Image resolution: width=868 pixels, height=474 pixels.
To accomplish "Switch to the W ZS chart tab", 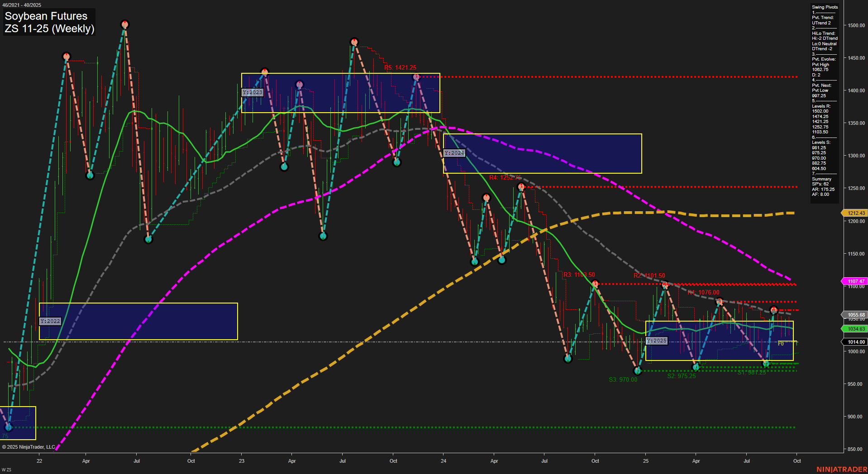I will pyautogui.click(x=7, y=469).
